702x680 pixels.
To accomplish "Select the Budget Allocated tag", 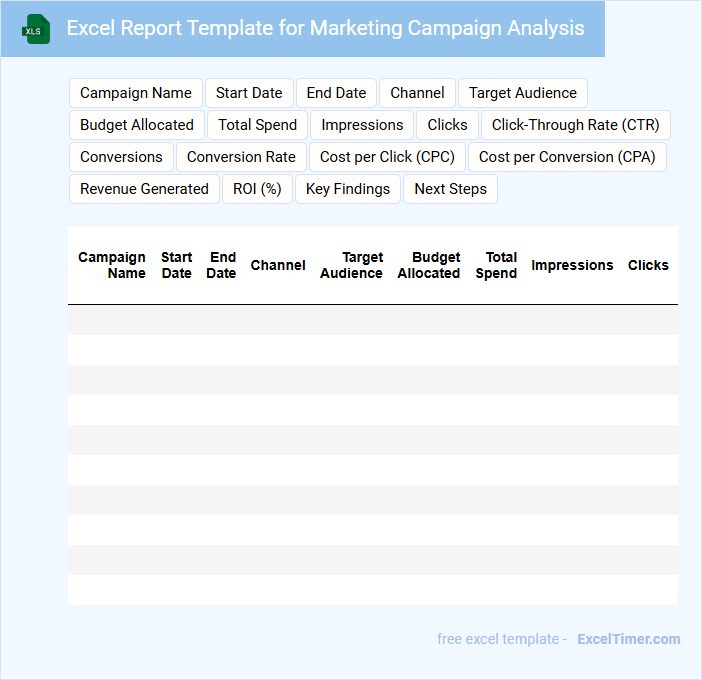I will coord(137,125).
